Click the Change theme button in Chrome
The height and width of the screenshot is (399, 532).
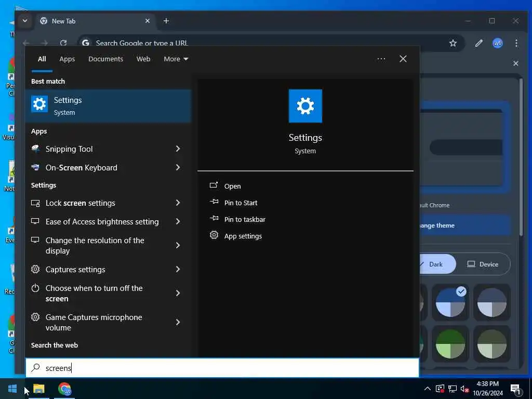(465, 225)
